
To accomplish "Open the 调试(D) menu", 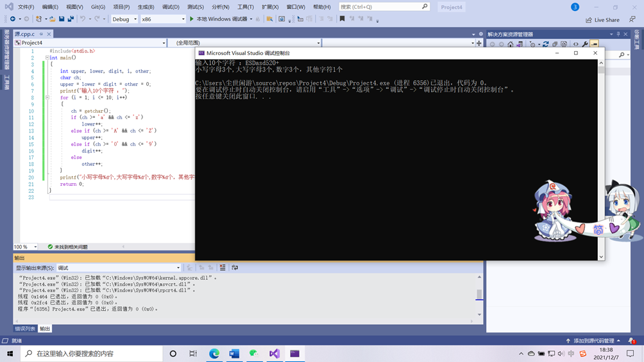I will (171, 7).
